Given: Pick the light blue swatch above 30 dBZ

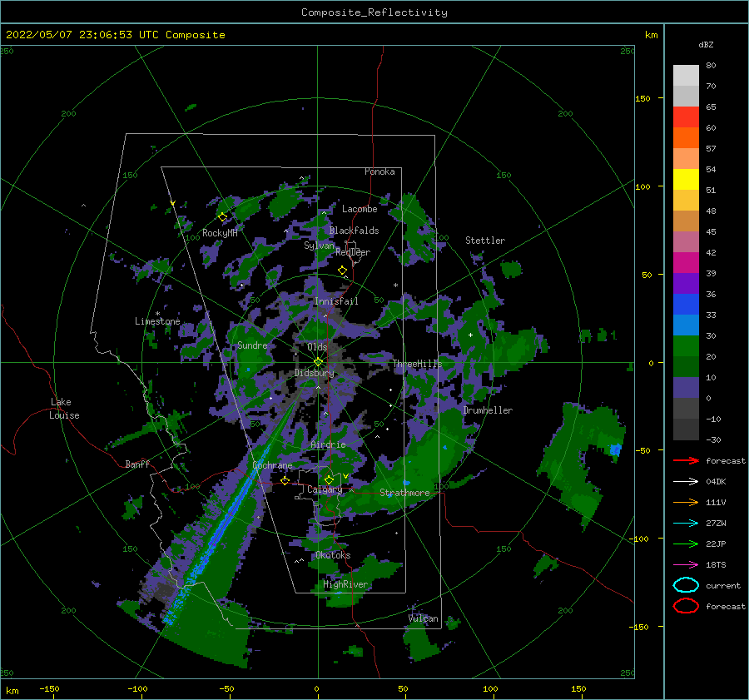Looking at the screenshot, I should [686, 325].
